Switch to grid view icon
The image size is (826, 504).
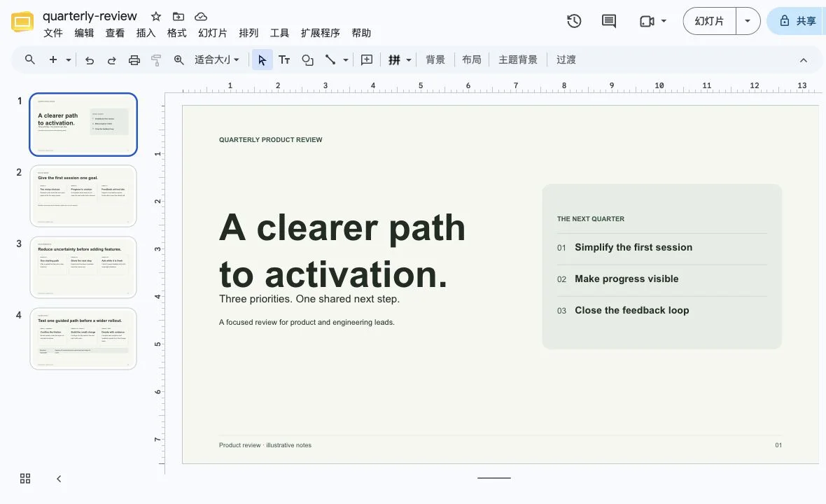pyautogui.click(x=25, y=478)
